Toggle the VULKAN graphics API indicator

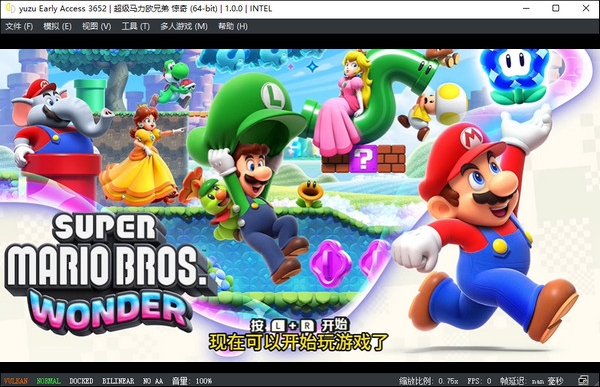click(16, 381)
